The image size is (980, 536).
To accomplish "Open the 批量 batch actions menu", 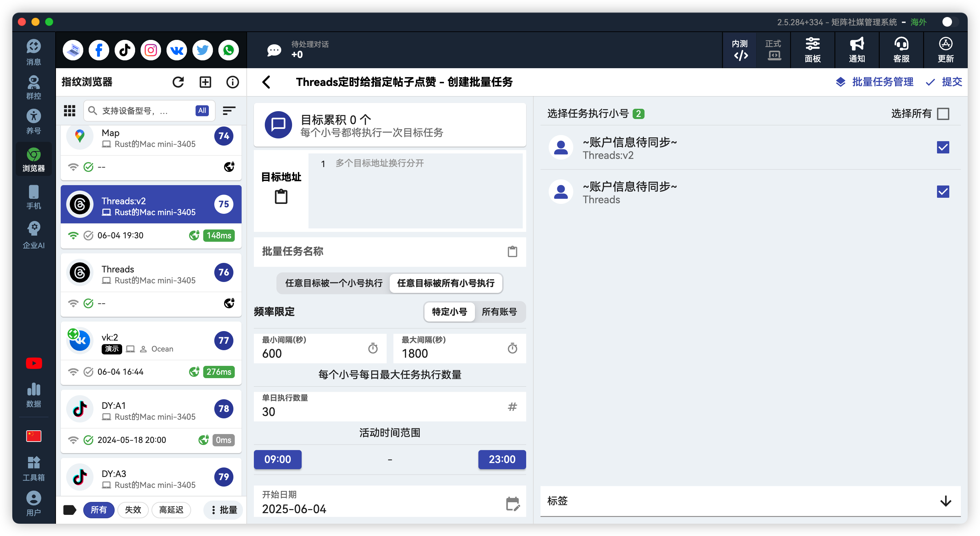I will pos(224,509).
